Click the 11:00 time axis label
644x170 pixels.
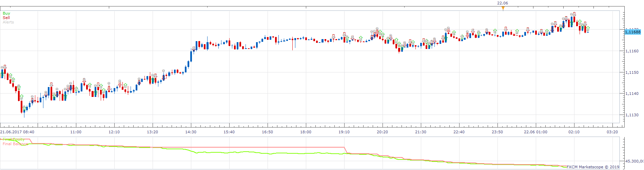point(76,132)
